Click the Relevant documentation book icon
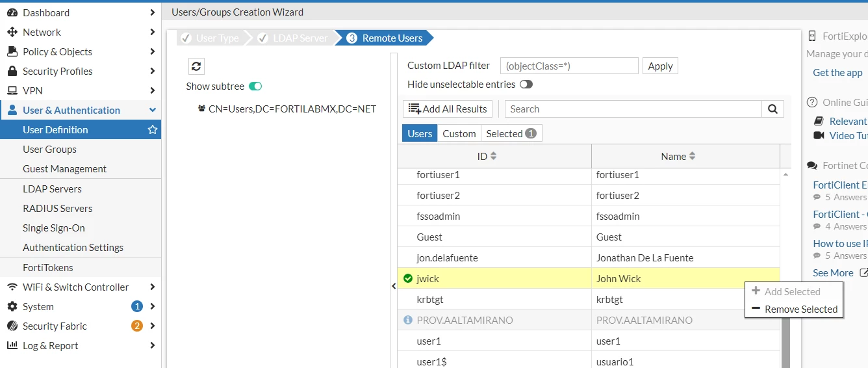 [x=819, y=121]
